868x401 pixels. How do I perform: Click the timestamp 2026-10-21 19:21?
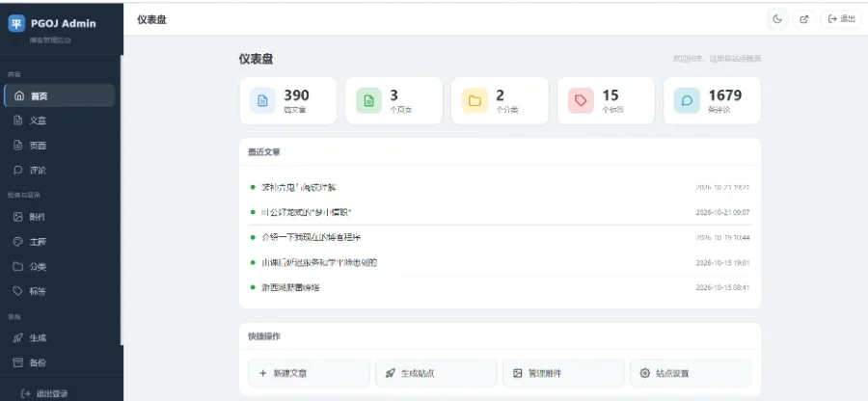click(722, 187)
